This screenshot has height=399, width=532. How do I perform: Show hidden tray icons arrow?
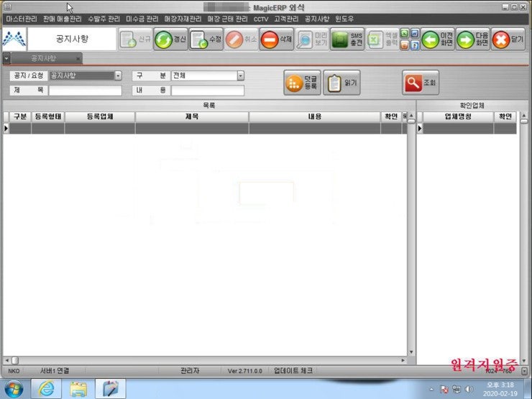tap(431, 389)
